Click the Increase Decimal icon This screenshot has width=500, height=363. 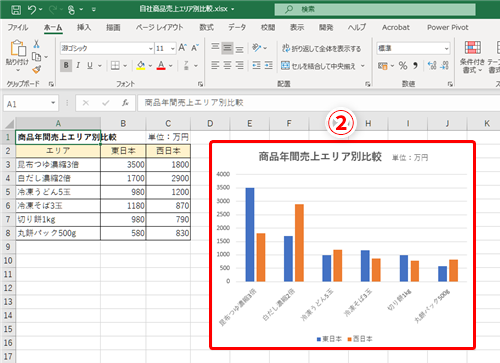432,66
